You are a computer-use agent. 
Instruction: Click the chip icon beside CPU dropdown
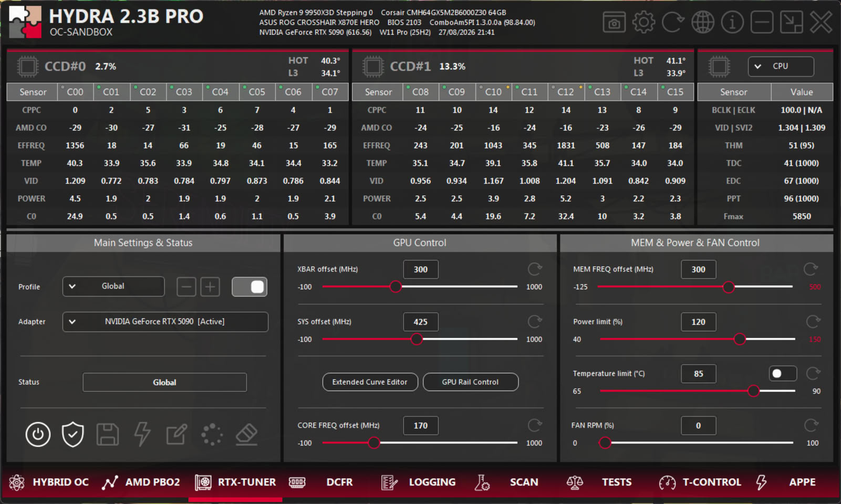[x=719, y=67]
